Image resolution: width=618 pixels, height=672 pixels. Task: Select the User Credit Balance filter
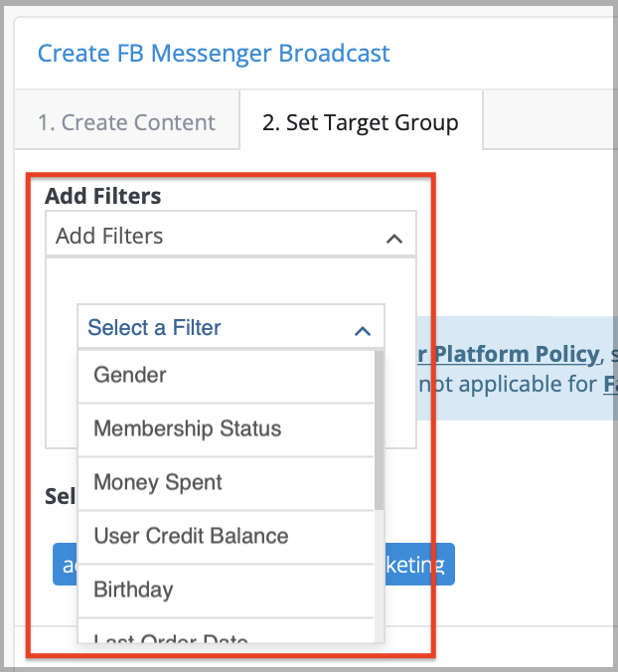pos(227,537)
